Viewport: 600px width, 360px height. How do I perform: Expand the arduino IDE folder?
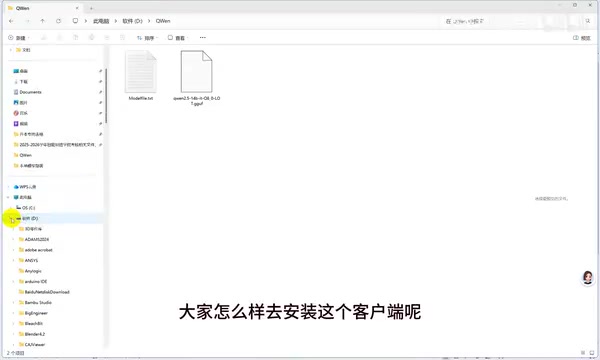click(x=14, y=282)
